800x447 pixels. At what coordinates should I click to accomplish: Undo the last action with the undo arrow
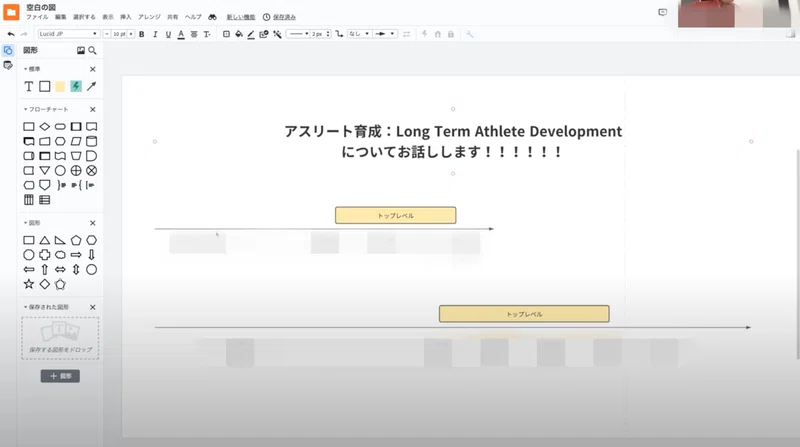(11, 34)
